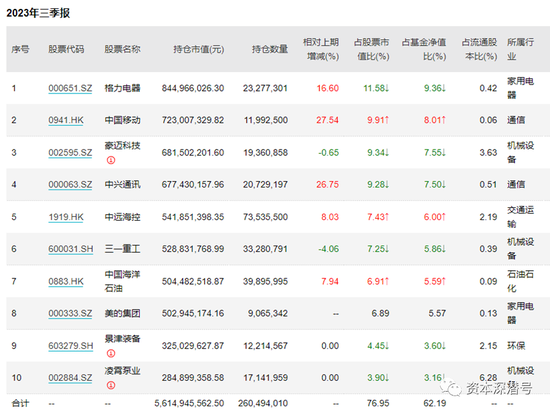Click the info icon under 凌霄泵业

pyautogui.click(x=111, y=386)
